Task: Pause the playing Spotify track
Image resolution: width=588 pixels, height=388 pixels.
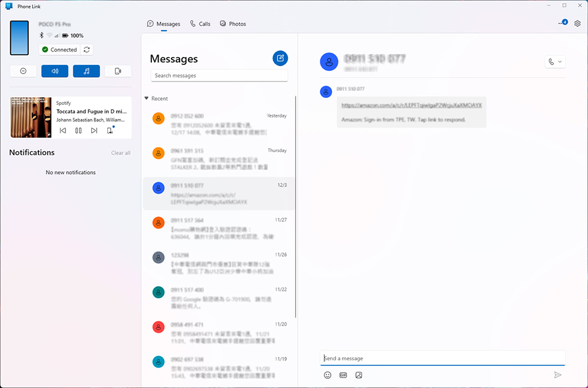Action: pos(78,130)
